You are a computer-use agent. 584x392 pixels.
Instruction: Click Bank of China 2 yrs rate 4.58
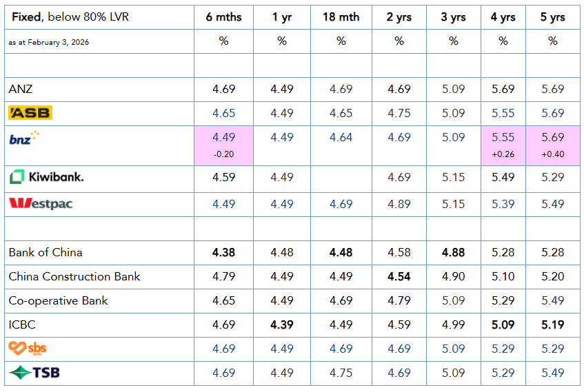coord(399,252)
